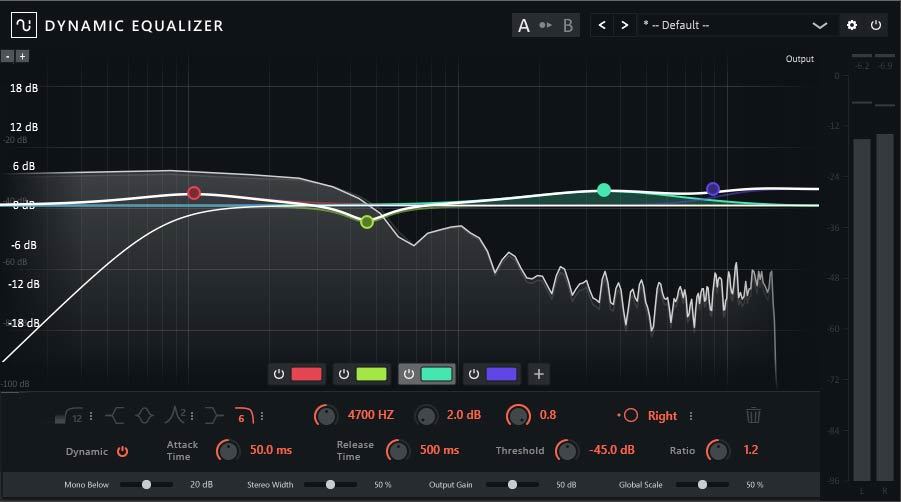This screenshot has width=901, height=502.
Task: Click the Right channel label
Action: pyautogui.click(x=662, y=416)
